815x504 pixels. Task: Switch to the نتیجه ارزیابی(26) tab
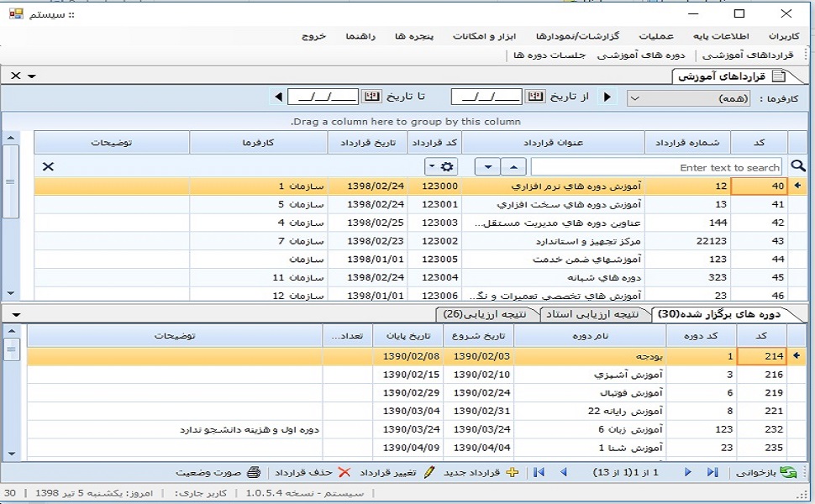click(485, 314)
